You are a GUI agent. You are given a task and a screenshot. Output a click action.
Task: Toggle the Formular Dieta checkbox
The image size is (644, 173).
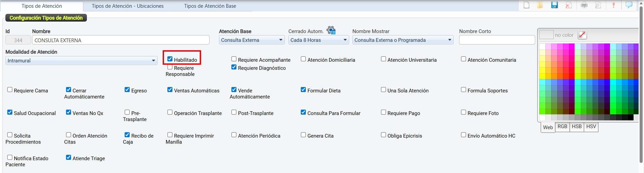tap(303, 90)
